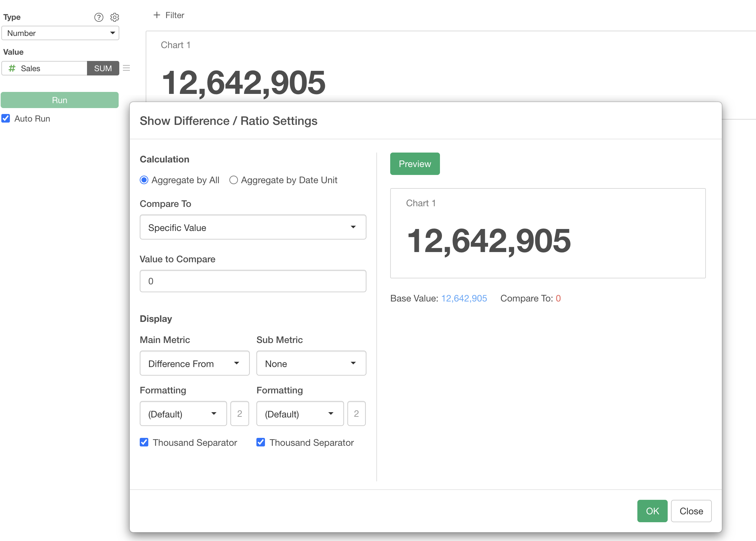Confirm settings with OK button
The image size is (756, 541).
652,511
